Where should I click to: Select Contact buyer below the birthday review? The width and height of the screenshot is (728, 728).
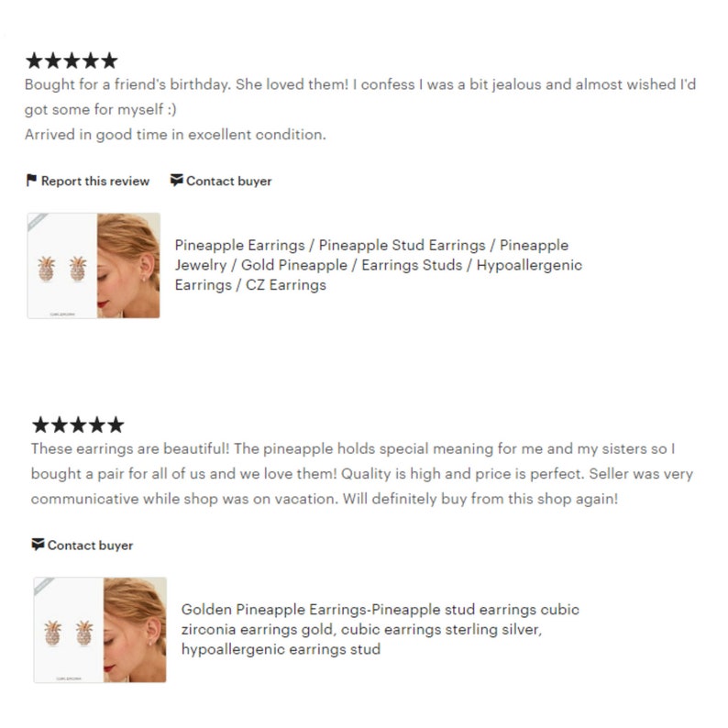point(221,181)
